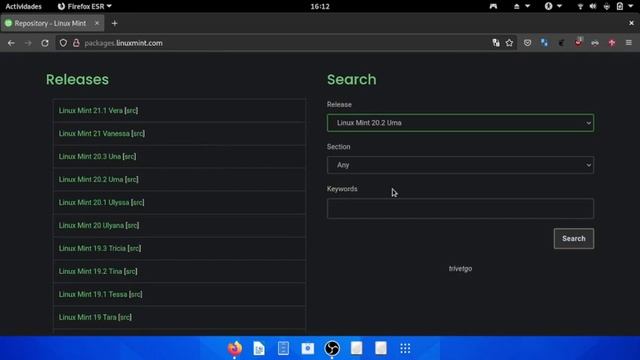The width and height of the screenshot is (640, 360).
Task: Reload the page with the refresh icon
Action: pos(44,43)
